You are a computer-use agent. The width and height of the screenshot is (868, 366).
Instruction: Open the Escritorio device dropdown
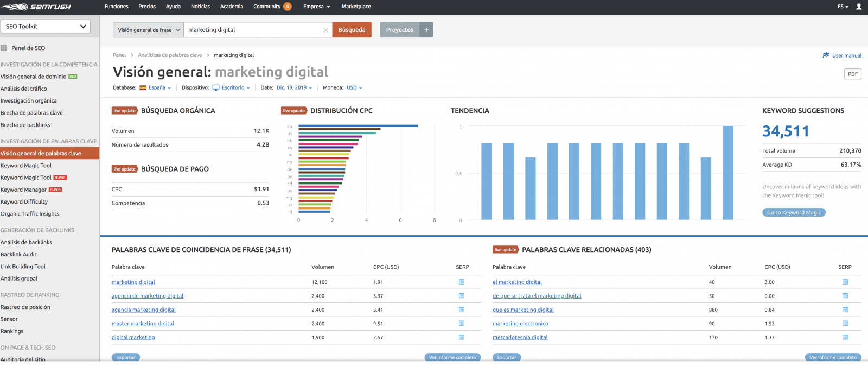(x=232, y=87)
